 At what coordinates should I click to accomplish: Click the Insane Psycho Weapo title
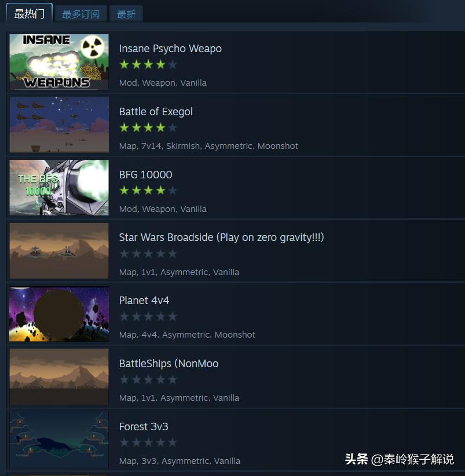tap(170, 49)
